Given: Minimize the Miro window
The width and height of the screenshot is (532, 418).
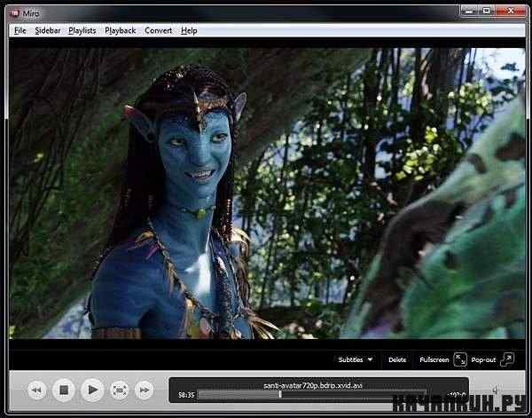Looking at the screenshot, I should [x=468, y=12].
